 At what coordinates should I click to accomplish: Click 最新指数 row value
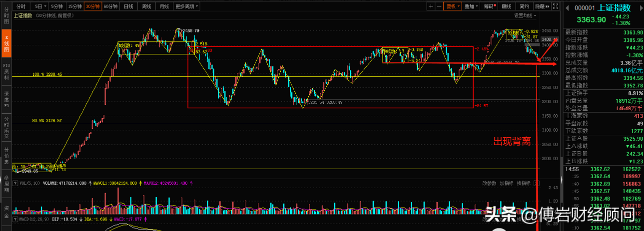click(x=633, y=32)
